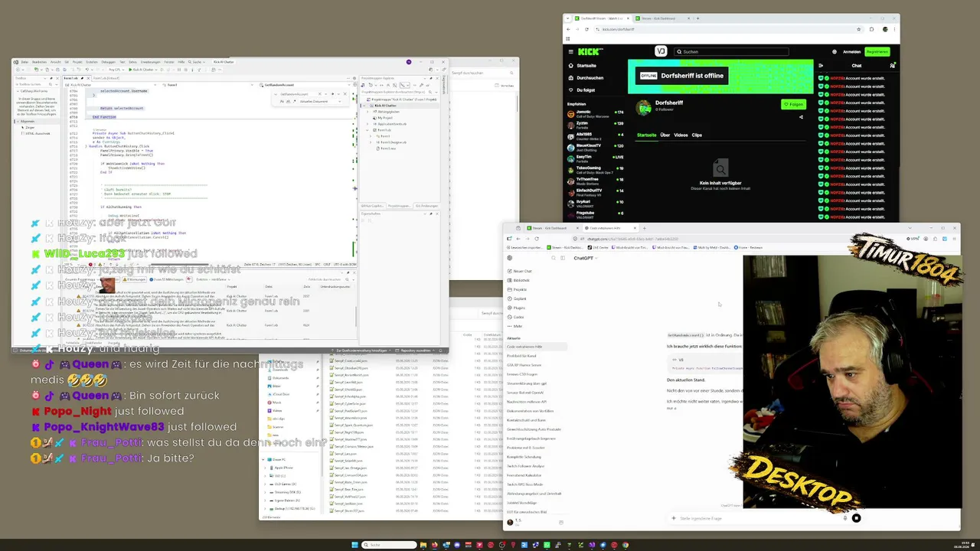Viewport: 980px width, 551px height.
Task: Open the Kick hamburger menu
Action: tap(571, 51)
